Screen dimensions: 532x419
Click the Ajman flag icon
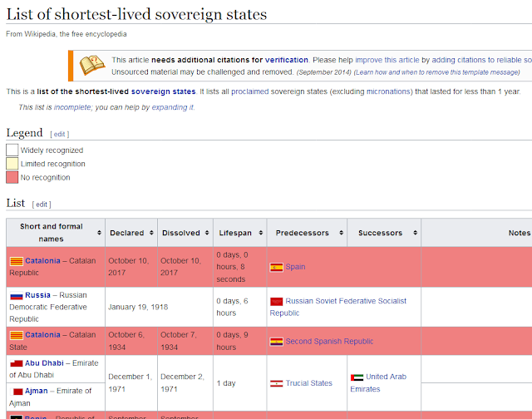coord(17,392)
